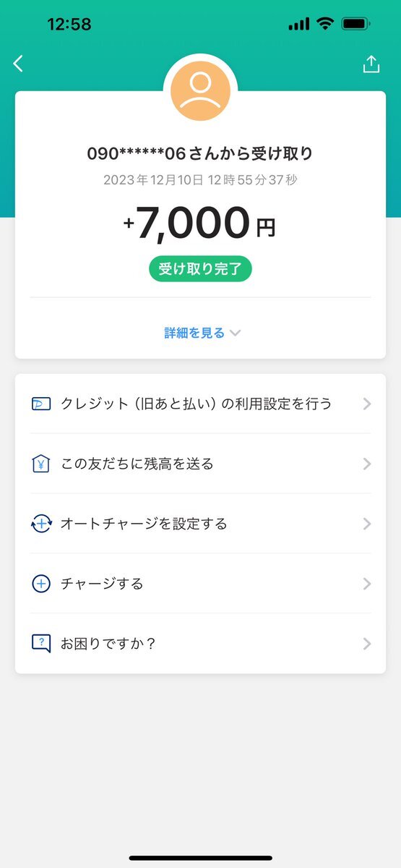
Task: Click the credit card icon for クレジット
Action: coord(41,404)
